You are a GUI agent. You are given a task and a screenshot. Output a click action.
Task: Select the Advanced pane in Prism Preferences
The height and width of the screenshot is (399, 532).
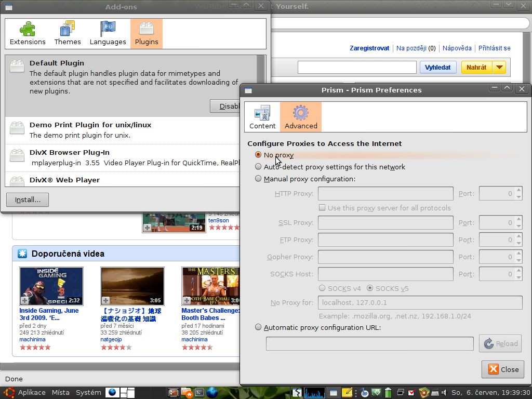tap(301, 117)
